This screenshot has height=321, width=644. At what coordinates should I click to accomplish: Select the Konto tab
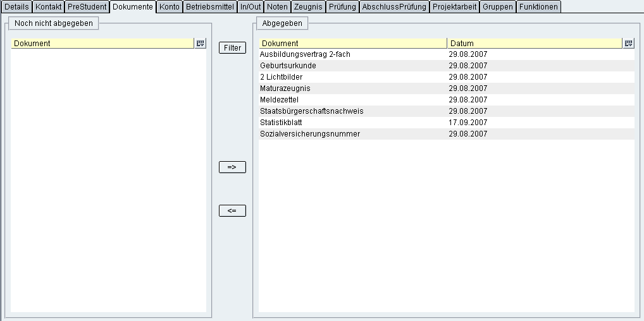tap(170, 7)
